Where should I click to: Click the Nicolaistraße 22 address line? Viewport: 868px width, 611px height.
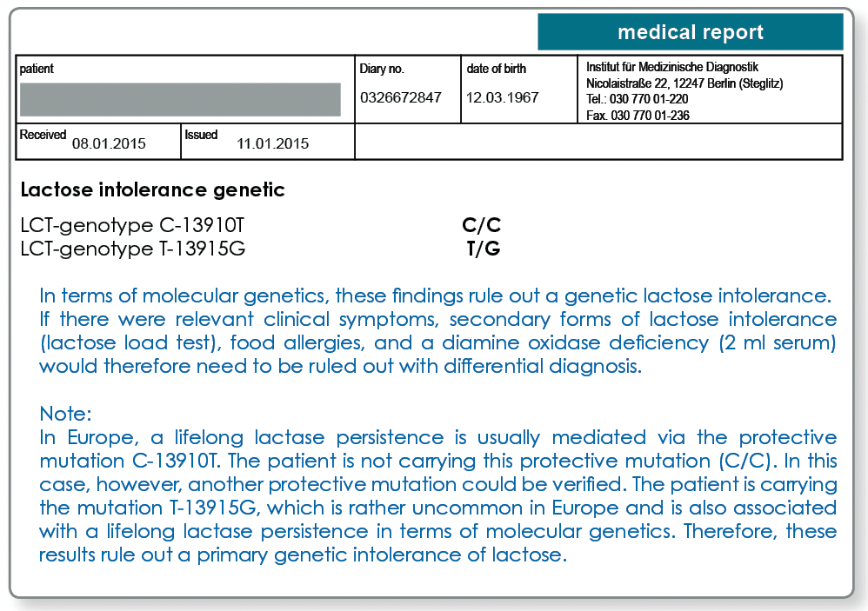[684, 83]
